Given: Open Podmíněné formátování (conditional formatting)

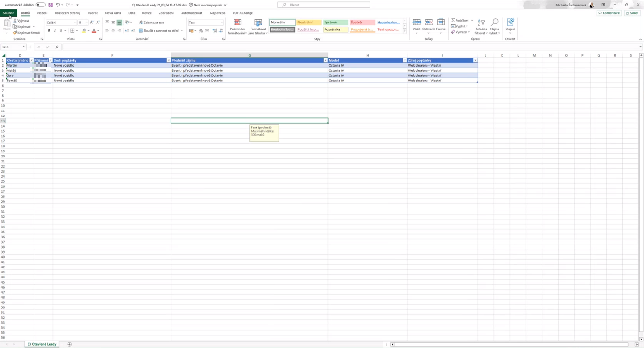Looking at the screenshot, I should point(238,23).
